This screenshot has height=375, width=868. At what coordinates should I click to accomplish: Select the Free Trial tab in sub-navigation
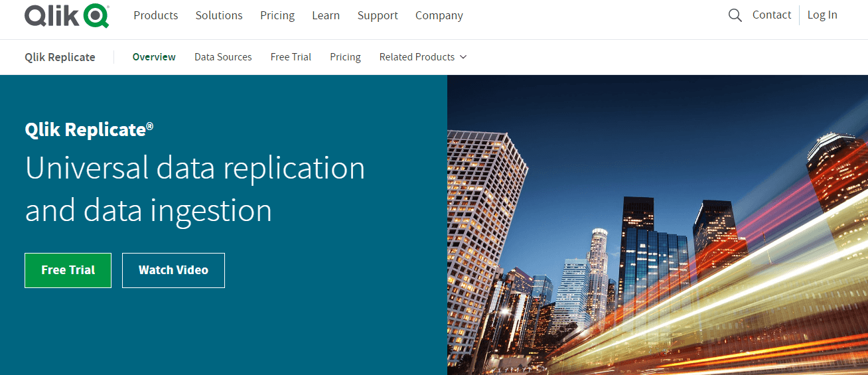[291, 57]
